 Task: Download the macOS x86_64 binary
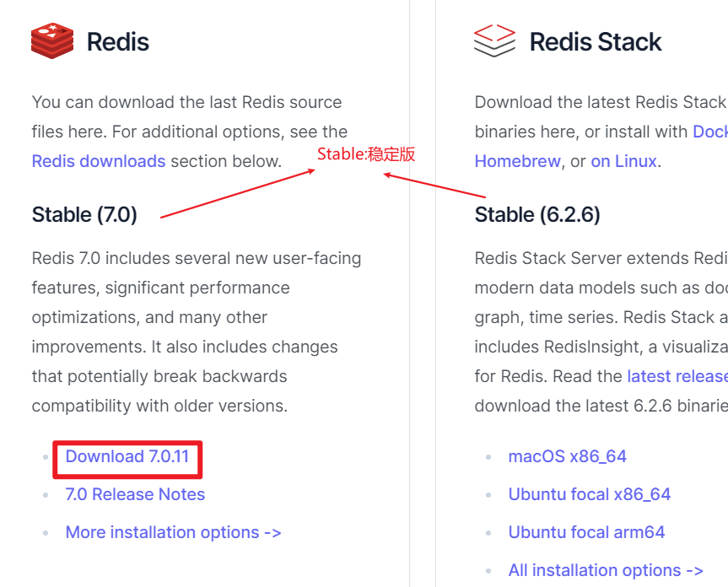click(568, 456)
